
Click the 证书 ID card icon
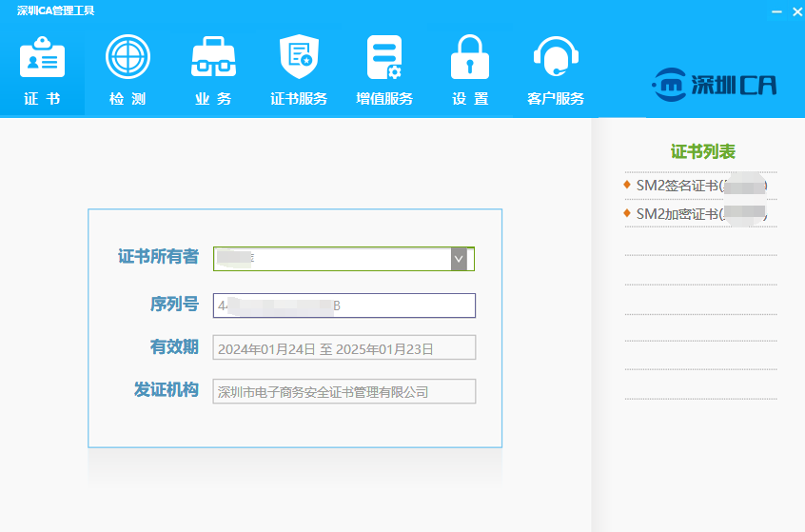(x=42, y=58)
